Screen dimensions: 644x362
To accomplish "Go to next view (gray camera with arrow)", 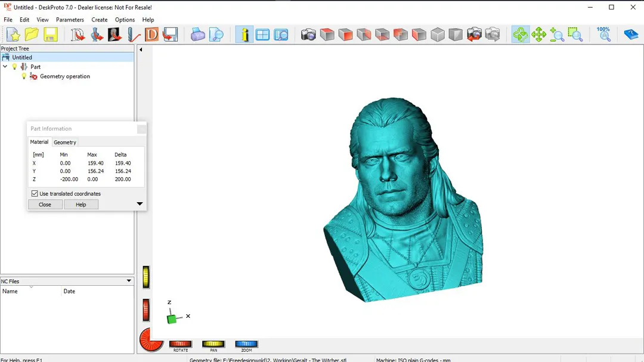I will coord(493,35).
